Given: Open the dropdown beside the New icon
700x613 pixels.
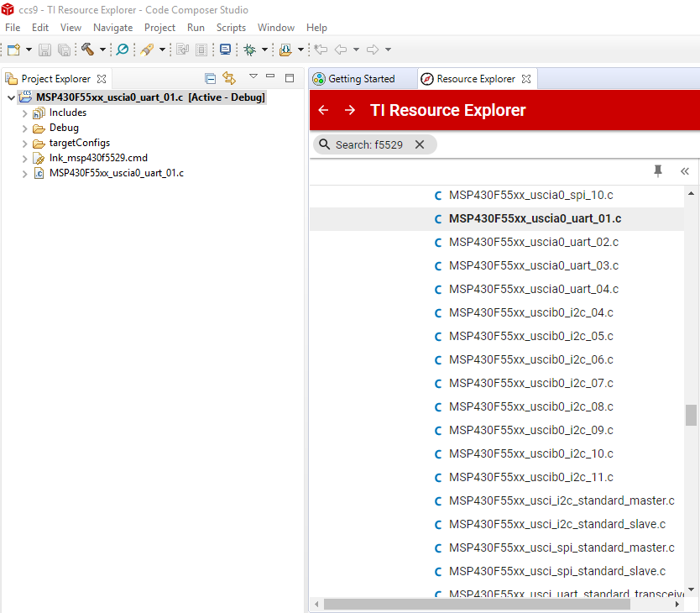Looking at the screenshot, I should pos(29,50).
